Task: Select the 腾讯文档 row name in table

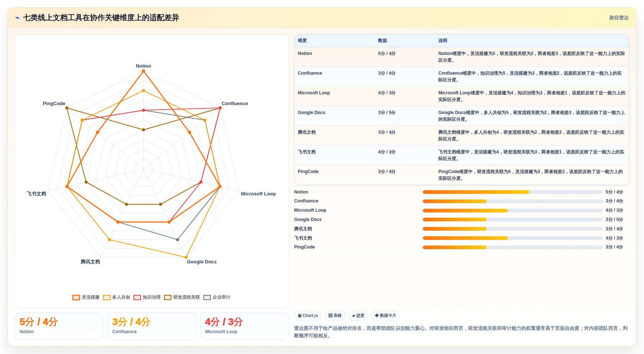Action: (x=307, y=132)
